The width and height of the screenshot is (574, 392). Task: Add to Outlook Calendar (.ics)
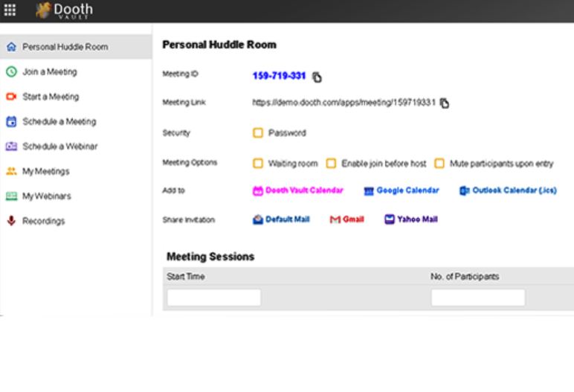[508, 190]
